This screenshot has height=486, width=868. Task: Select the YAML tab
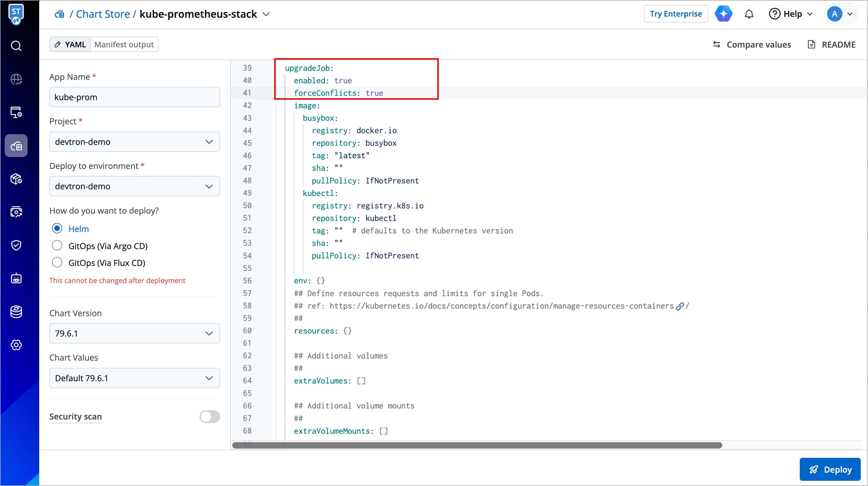pyautogui.click(x=70, y=44)
